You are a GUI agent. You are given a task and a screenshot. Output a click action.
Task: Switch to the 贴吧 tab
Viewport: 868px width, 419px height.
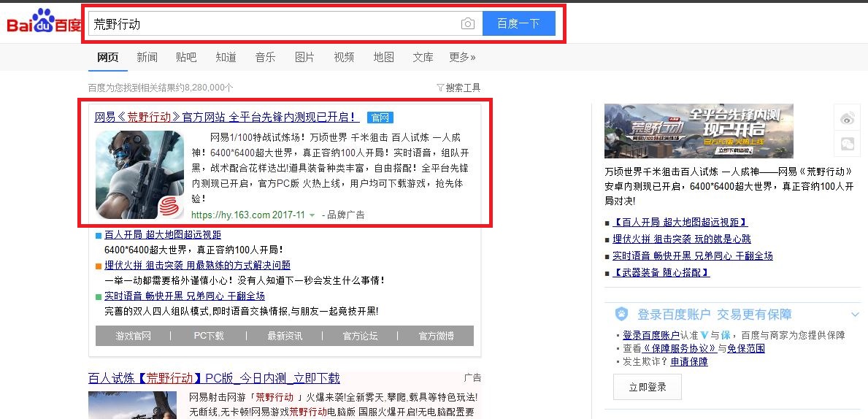tap(186, 57)
